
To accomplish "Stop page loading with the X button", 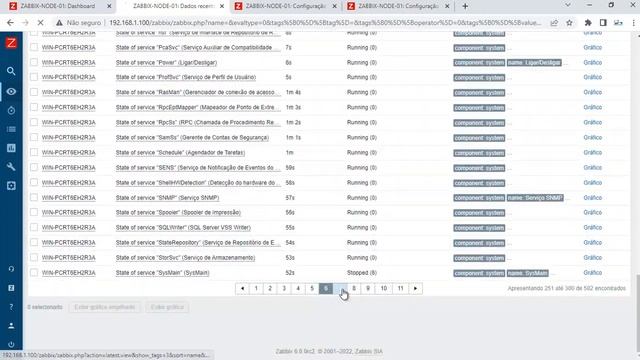I will coord(40,23).
